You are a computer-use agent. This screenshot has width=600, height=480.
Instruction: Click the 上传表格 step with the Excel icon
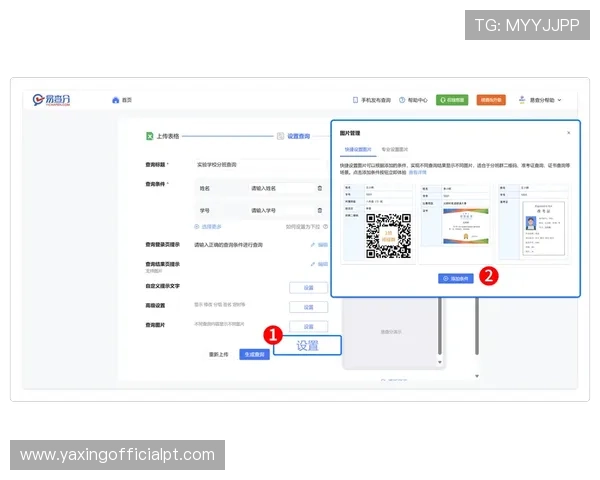[163, 136]
